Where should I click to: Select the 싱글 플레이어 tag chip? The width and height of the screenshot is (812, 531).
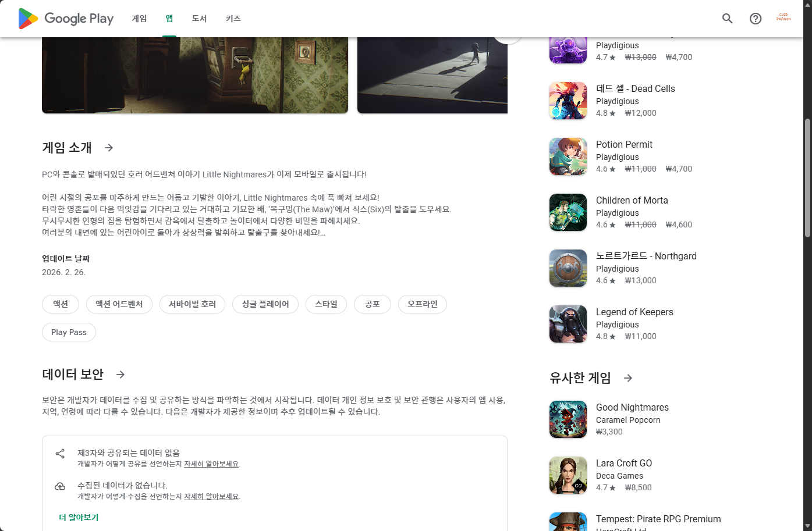[265, 304]
